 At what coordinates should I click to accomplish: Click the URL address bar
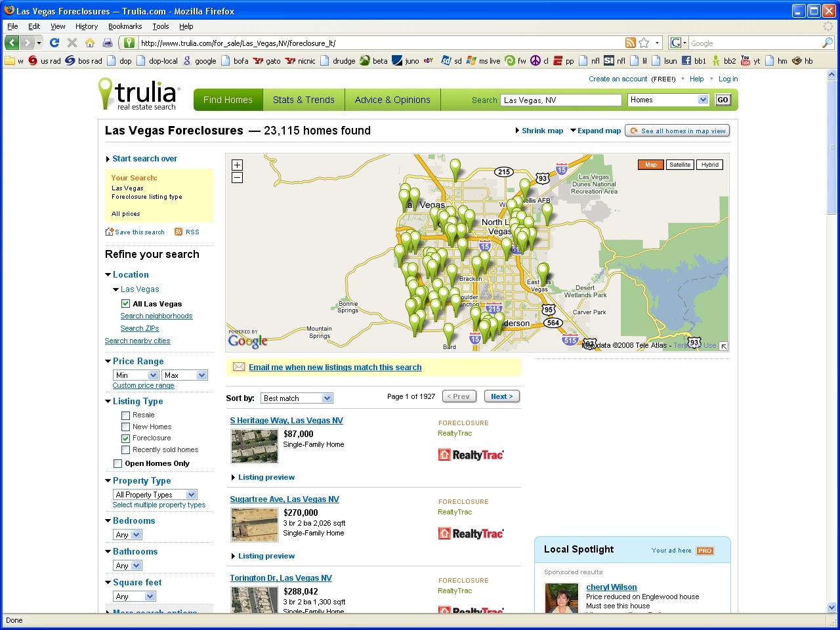[381, 43]
